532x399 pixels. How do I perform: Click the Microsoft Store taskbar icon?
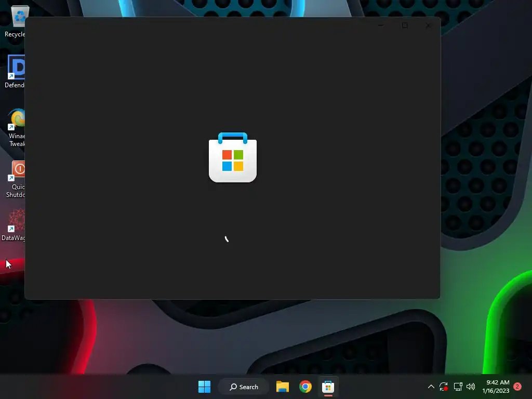pyautogui.click(x=328, y=387)
